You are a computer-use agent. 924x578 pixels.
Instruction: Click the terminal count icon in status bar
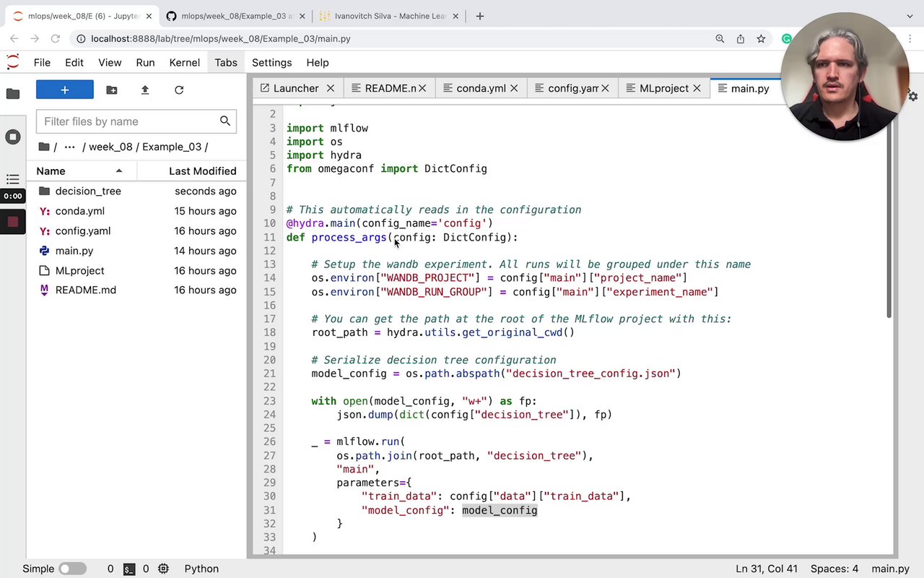[x=129, y=569]
